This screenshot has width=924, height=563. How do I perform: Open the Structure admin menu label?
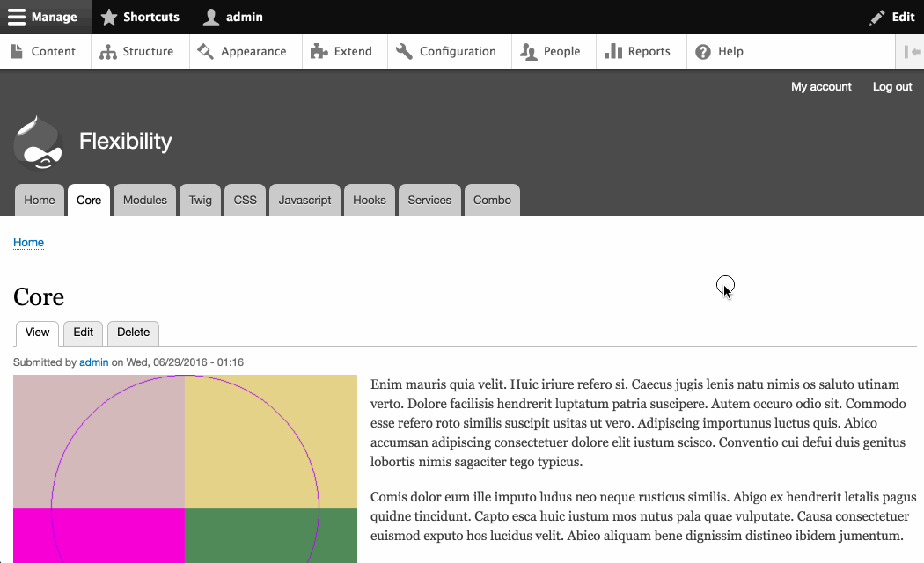(x=148, y=51)
